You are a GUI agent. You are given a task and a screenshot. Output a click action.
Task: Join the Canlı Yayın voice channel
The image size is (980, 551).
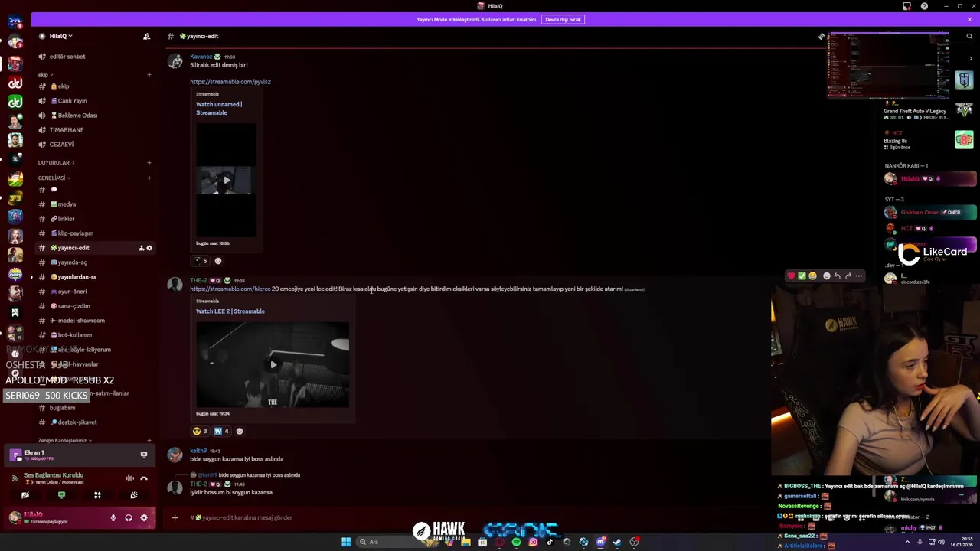(73, 101)
